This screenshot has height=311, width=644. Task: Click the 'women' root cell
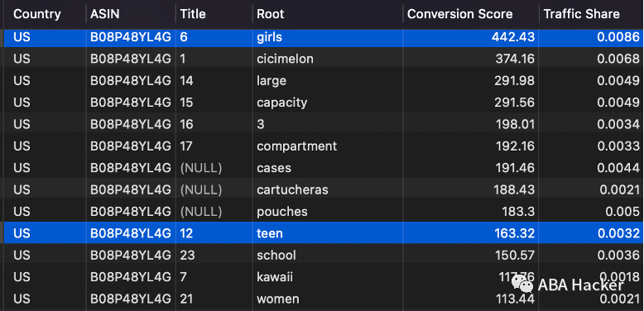pyautogui.click(x=278, y=299)
